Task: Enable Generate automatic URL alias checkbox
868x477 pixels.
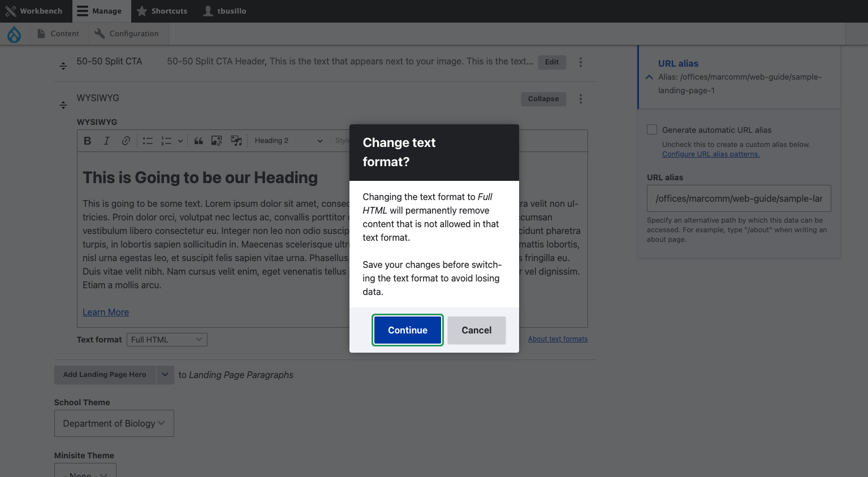Action: 652,129
